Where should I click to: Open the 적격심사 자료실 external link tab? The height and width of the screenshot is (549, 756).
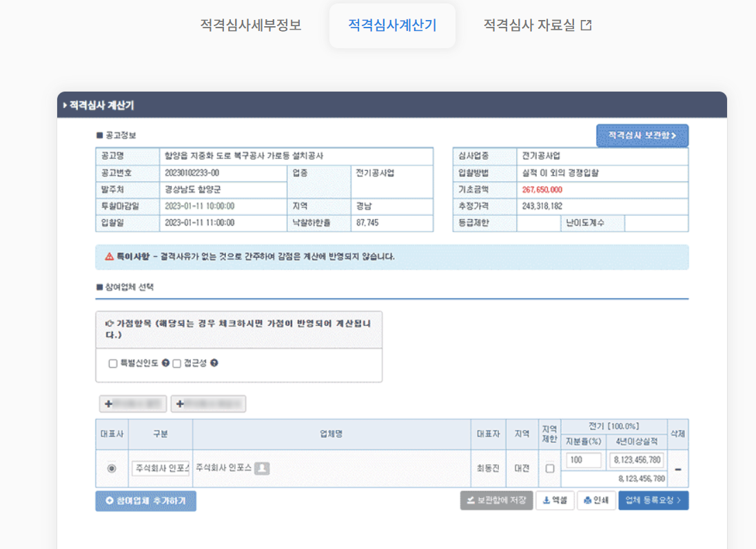coord(537,25)
